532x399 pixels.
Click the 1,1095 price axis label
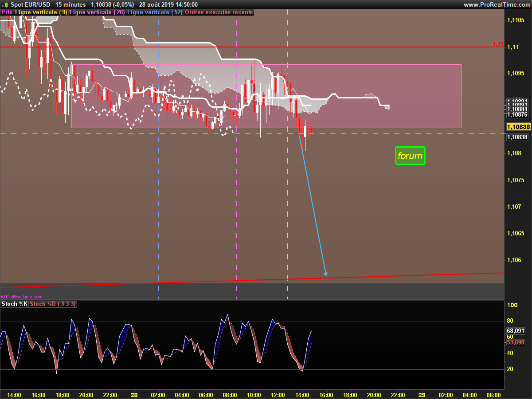tap(516, 74)
